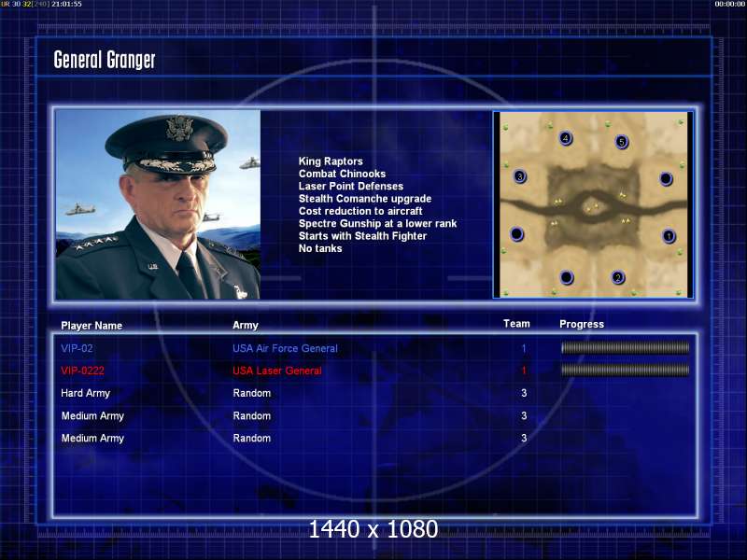Viewport: 747px width, 560px height.
Task: Select player VIP-0222 in the list
Action: 82,371
